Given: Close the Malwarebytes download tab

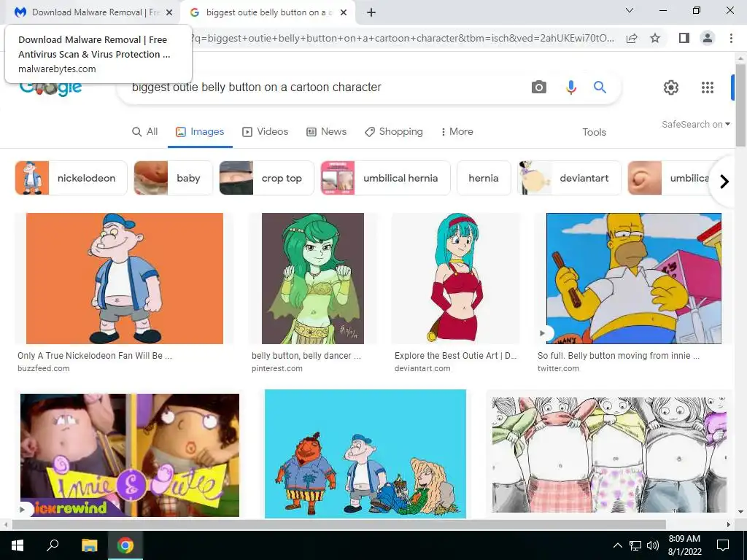Looking at the screenshot, I should pos(169,13).
